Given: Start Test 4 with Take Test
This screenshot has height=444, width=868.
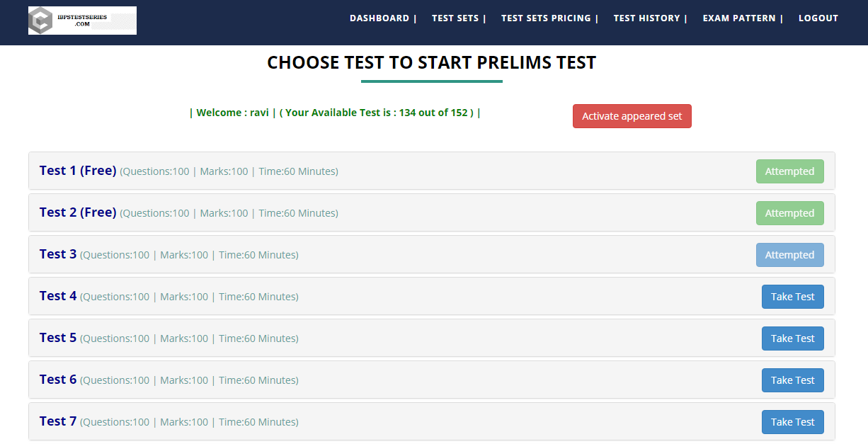Looking at the screenshot, I should coord(792,297).
